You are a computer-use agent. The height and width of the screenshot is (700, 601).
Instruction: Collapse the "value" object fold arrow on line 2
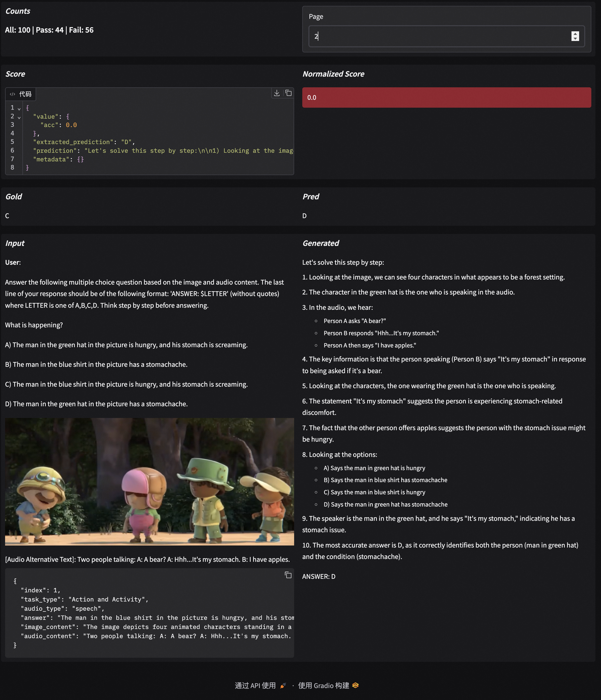coord(19,117)
